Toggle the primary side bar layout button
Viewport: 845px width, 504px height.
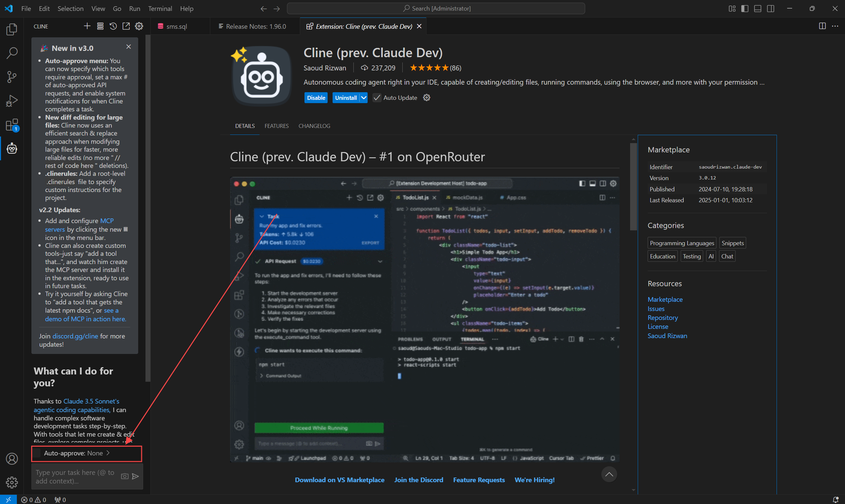coord(744,9)
